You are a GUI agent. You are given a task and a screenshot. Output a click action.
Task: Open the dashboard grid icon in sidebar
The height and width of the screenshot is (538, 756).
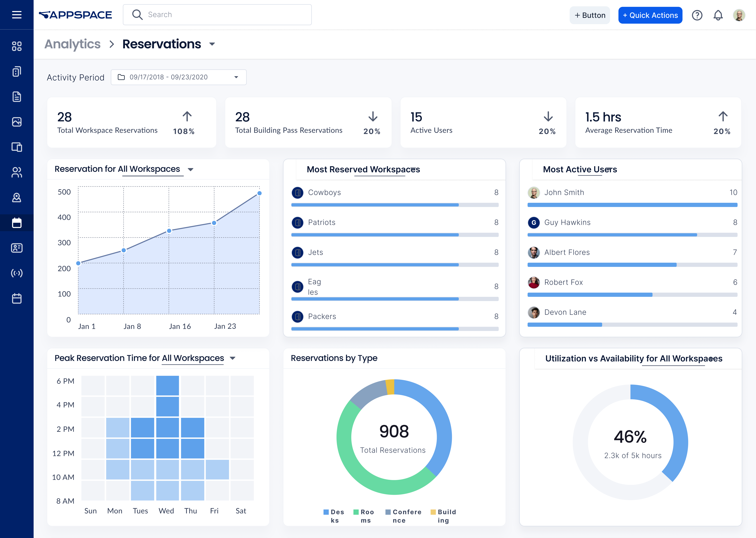[x=17, y=46]
